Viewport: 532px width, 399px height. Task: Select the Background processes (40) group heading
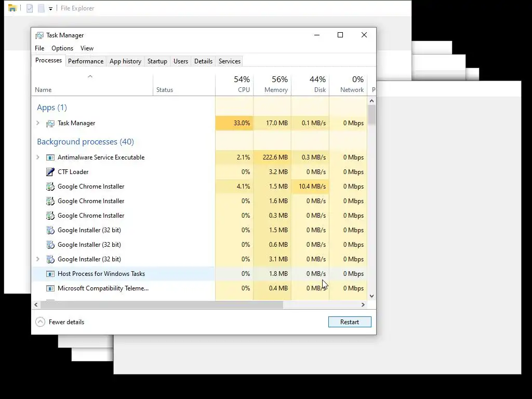(86, 142)
